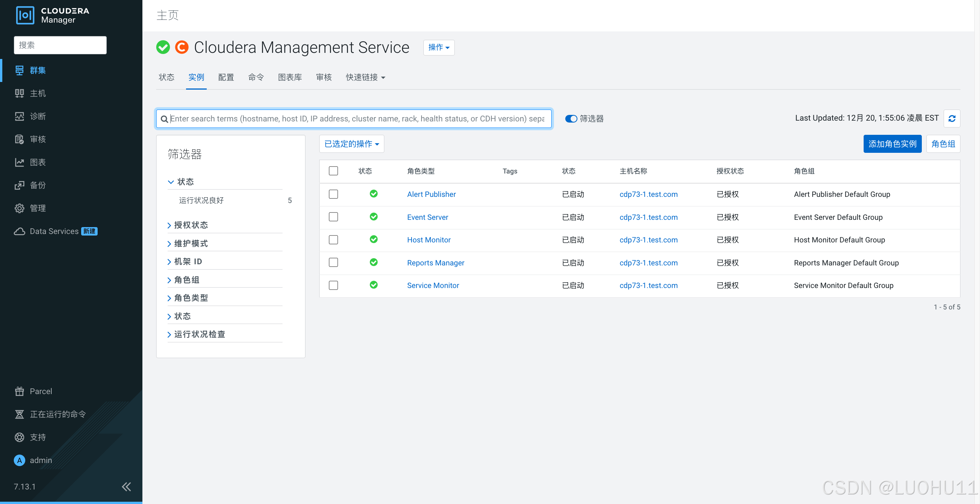Screen dimensions: 980x504
Task: Open the 图表 charts sidebar icon
Action: (x=20, y=162)
